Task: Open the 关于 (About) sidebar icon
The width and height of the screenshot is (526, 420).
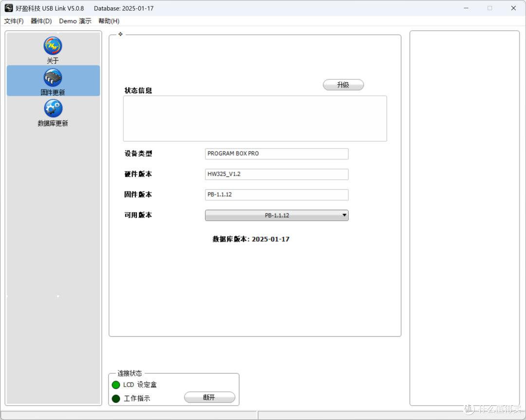Action: coord(53,46)
